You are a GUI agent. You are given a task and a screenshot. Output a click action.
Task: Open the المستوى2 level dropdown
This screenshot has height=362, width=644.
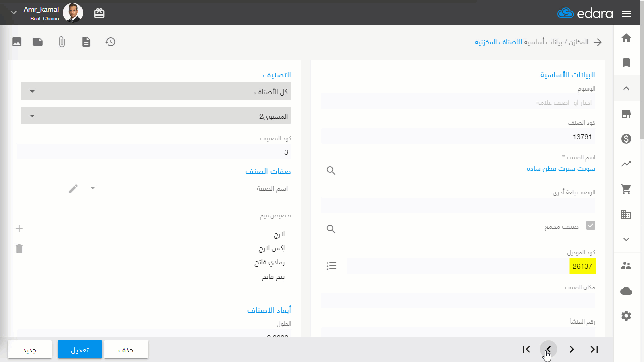click(156, 116)
